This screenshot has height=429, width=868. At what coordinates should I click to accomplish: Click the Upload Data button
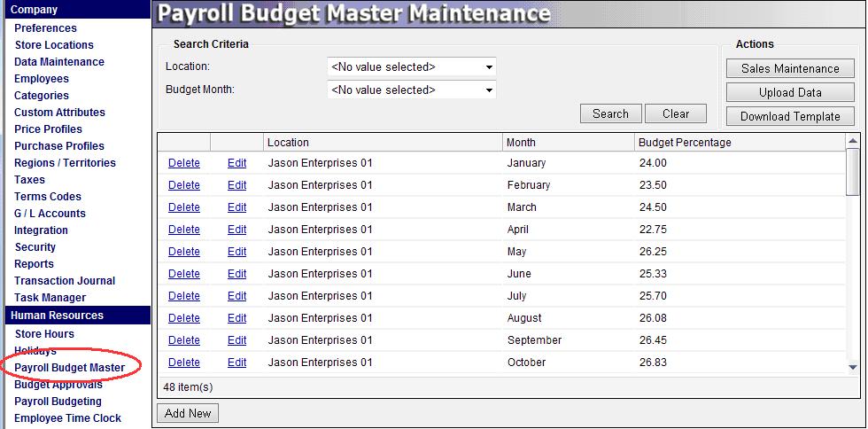[x=790, y=93]
